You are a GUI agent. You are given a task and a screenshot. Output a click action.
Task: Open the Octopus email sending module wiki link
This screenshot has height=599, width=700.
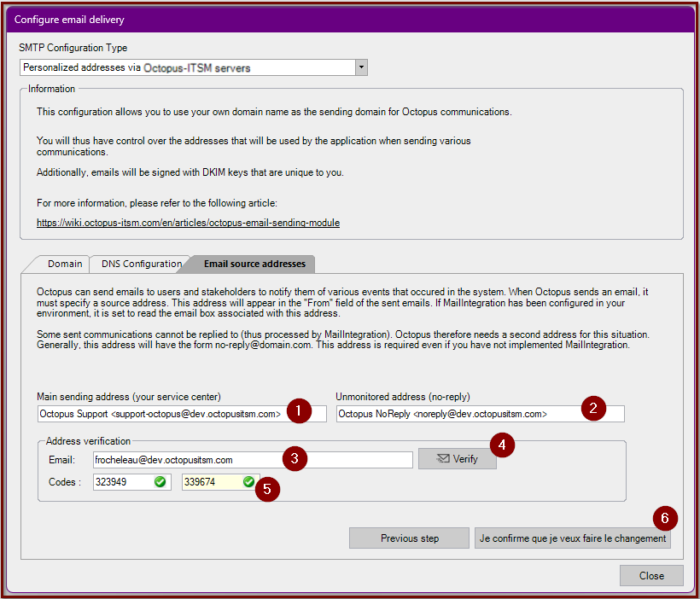pos(188,223)
